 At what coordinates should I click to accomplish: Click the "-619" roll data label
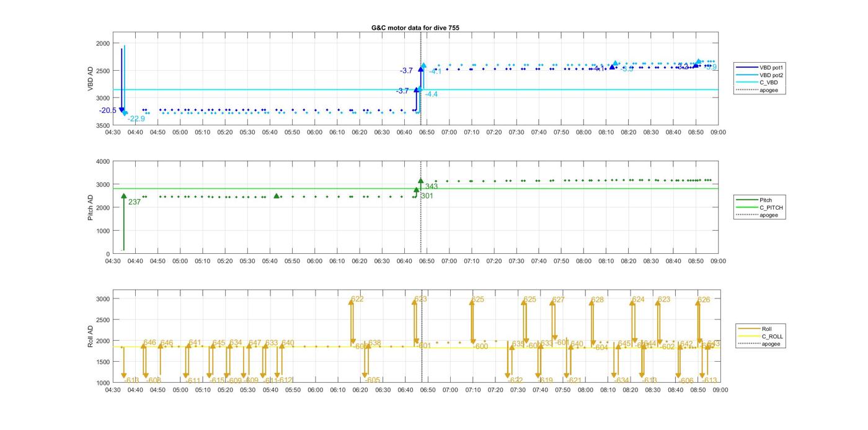(x=545, y=381)
